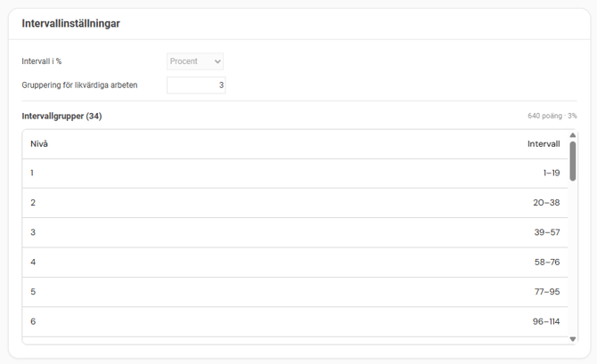
Task: Click the scrollbar down arrow in the table
Action: pos(573,339)
